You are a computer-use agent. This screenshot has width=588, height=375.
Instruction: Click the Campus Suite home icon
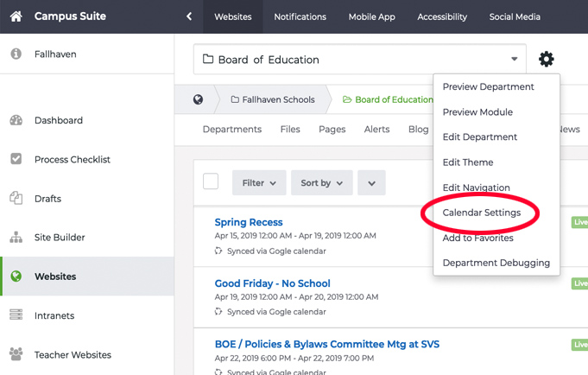pyautogui.click(x=16, y=16)
